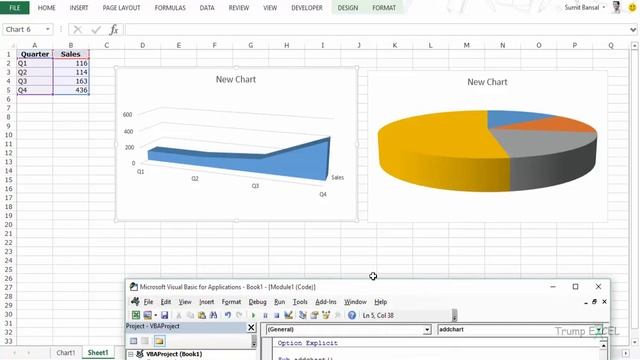
Task: Switch to the DEVELOPER ribbon tab
Action: click(x=307, y=8)
